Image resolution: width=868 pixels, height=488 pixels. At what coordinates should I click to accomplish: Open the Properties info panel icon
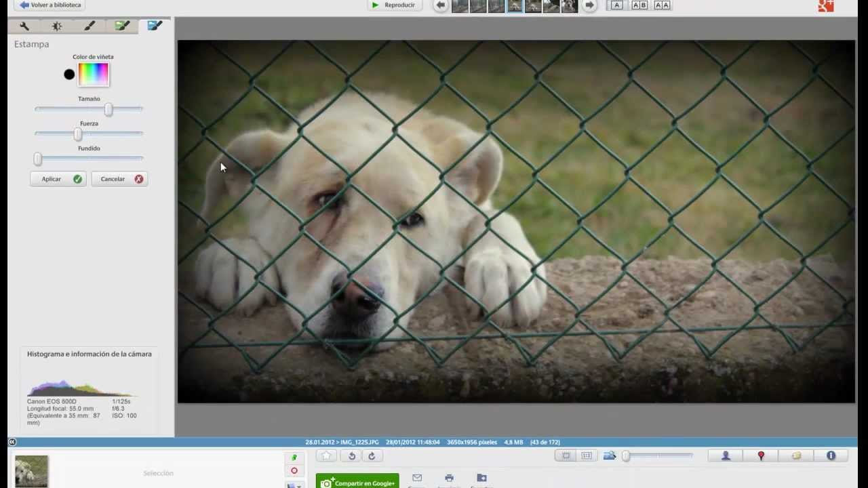[x=831, y=456]
